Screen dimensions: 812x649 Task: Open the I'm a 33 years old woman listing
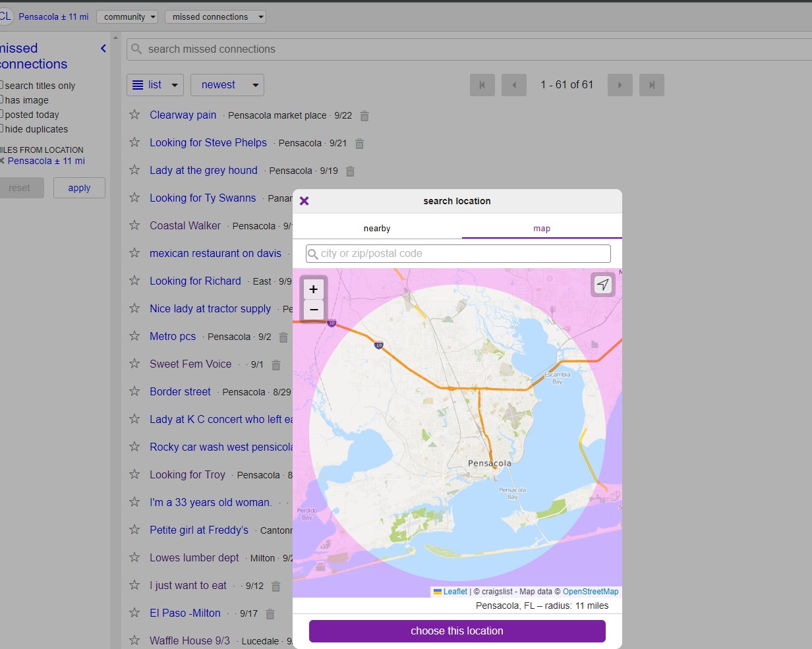(211, 502)
